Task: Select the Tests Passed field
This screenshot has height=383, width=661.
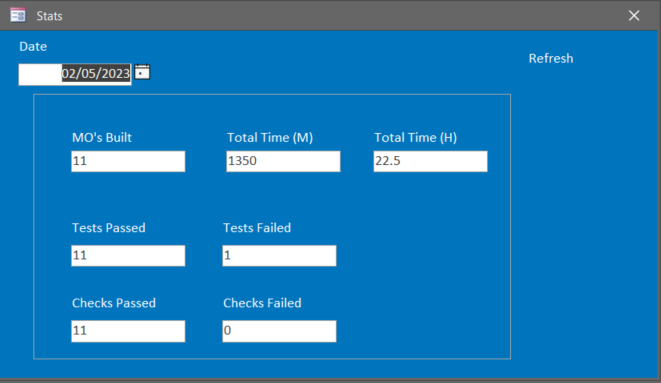Action: pos(128,256)
